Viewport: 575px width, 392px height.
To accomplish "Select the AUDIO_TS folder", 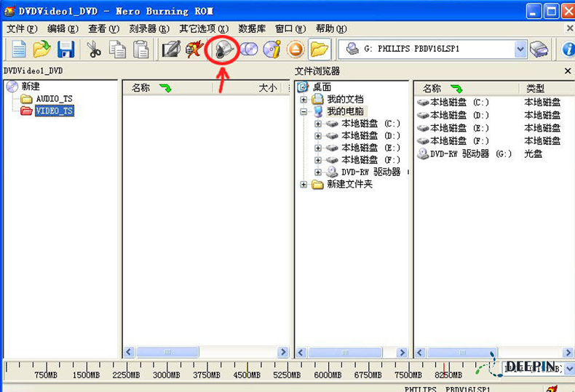I will coord(54,99).
